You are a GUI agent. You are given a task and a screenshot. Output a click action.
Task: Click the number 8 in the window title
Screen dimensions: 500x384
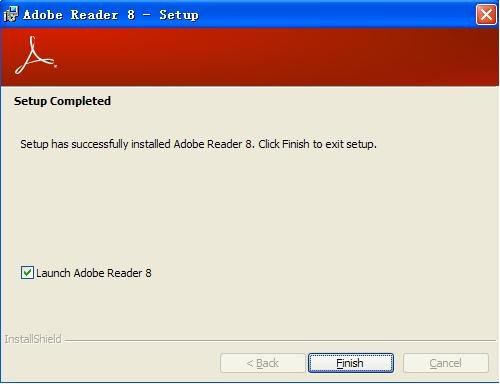tap(131, 15)
